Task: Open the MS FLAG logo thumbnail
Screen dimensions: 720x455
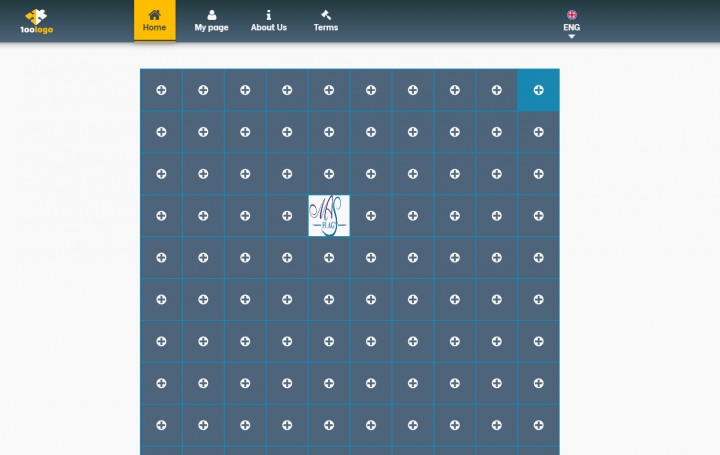Action: [329, 216]
